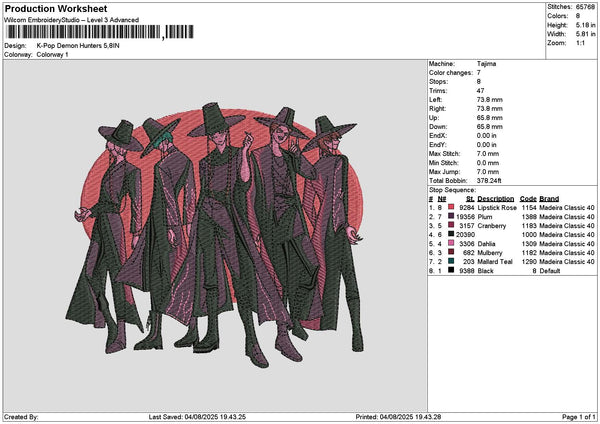The height and width of the screenshot is (424, 600).
Task: Click the 'Description' column header
Action: point(496,199)
